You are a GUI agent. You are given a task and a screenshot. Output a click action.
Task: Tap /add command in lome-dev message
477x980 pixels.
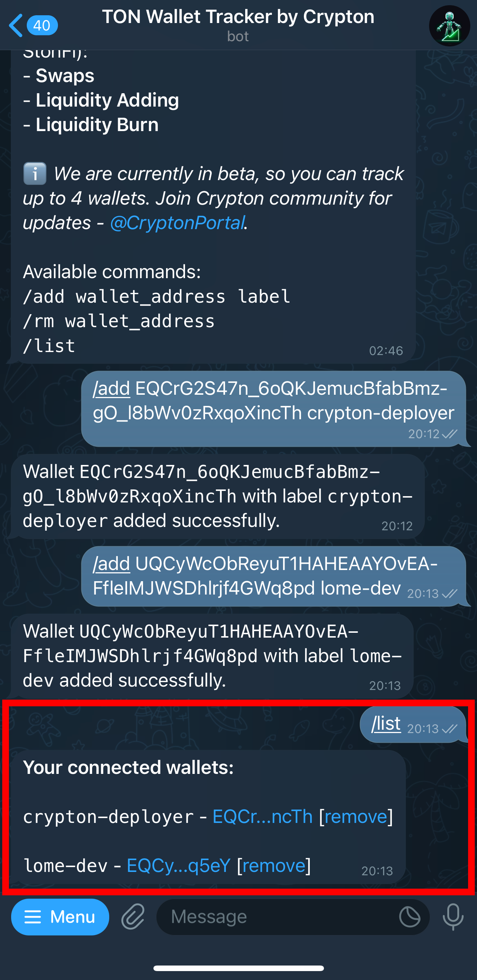click(111, 564)
